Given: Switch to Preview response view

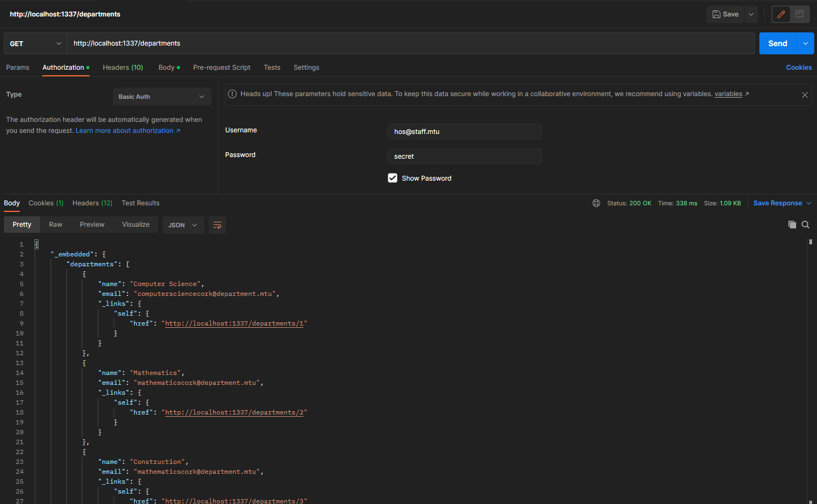Looking at the screenshot, I should pos(92,225).
